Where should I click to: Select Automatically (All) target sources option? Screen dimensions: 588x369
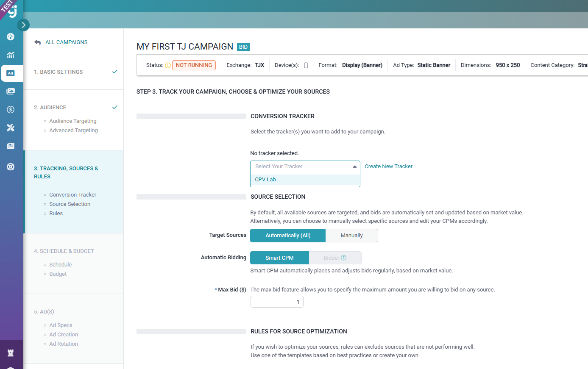[x=288, y=235]
